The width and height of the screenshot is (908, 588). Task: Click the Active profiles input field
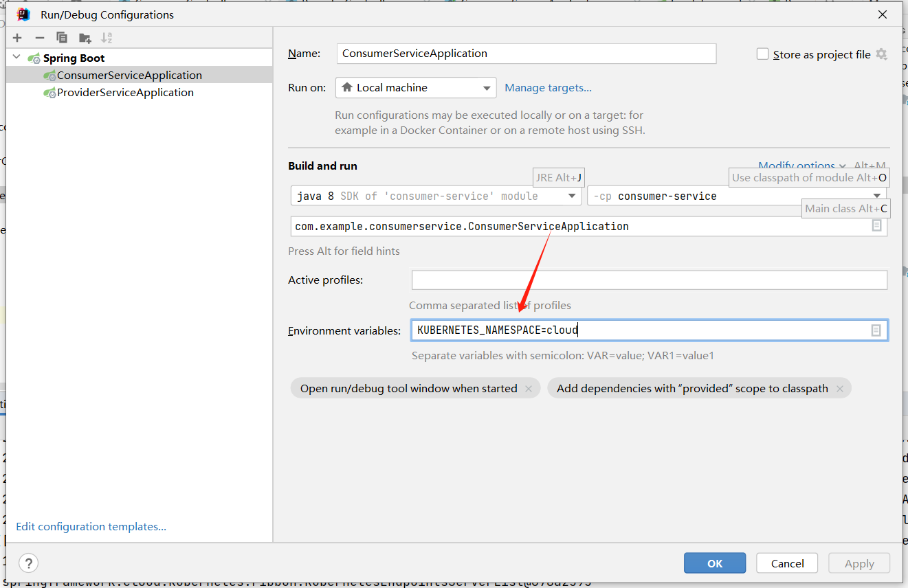650,280
